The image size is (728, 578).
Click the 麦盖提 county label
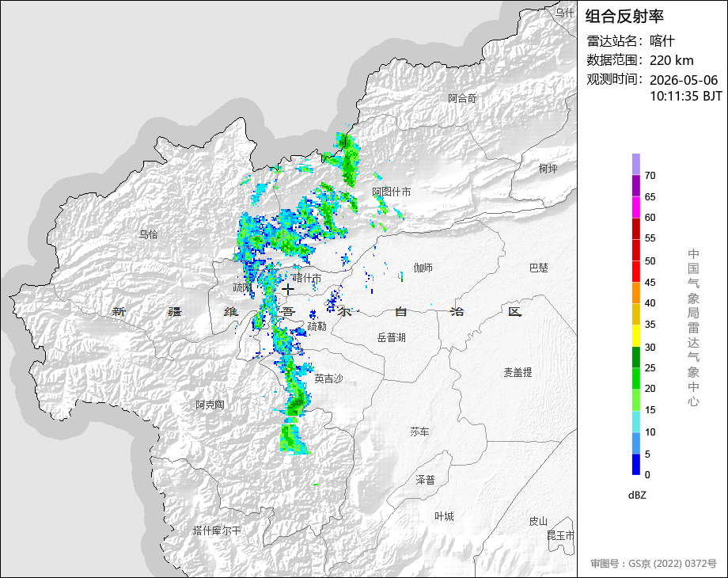[518, 371]
